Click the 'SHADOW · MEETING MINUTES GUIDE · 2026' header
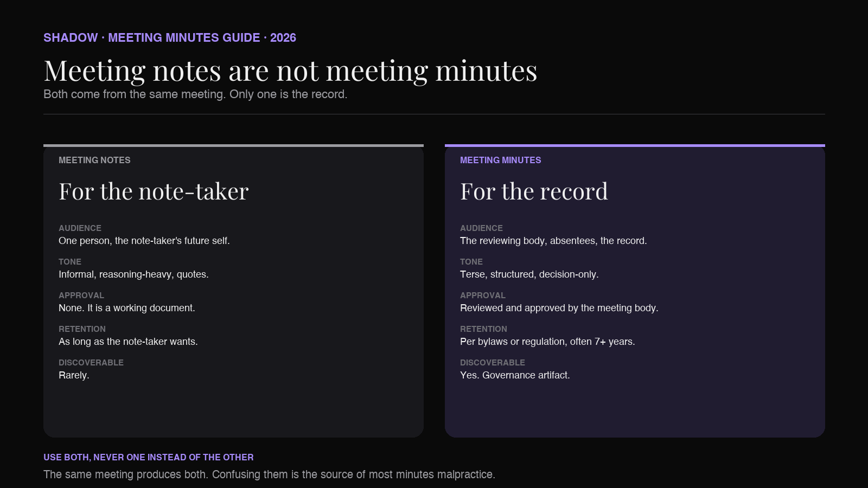Screen dimensions: 868x488 tap(170, 38)
